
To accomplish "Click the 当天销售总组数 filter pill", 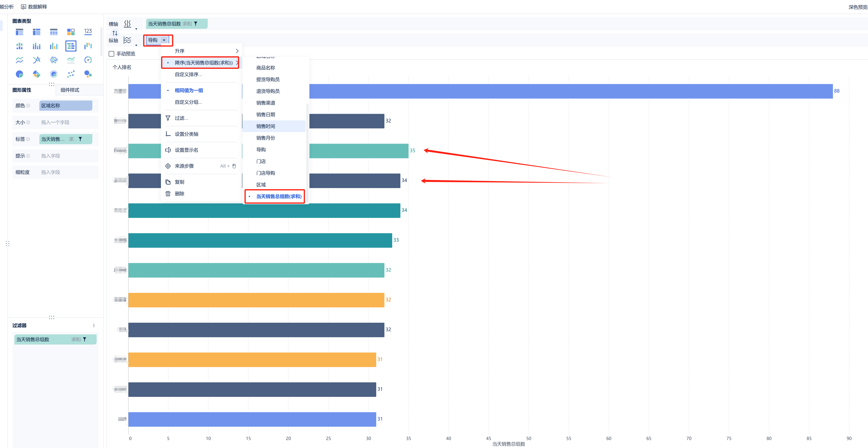I will coord(55,340).
